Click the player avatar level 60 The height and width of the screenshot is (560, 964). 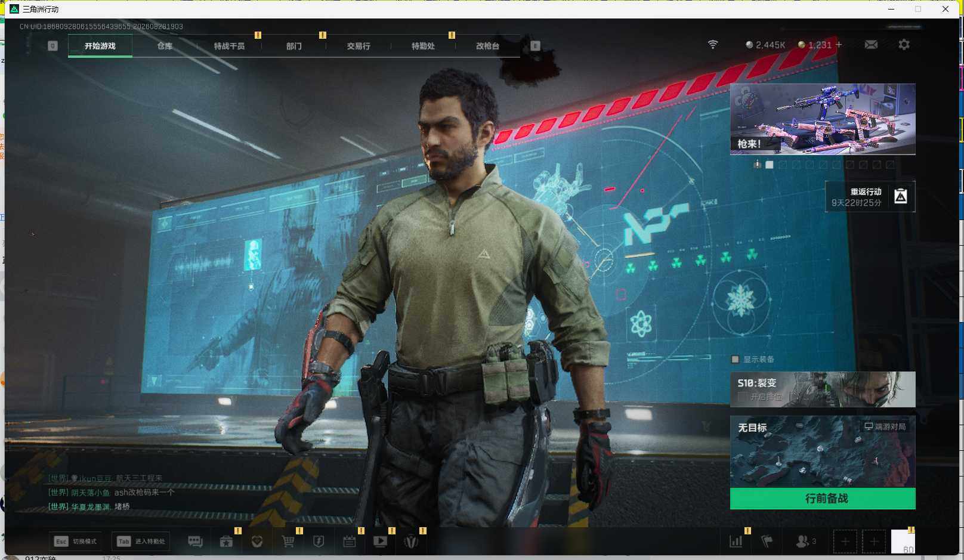pyautogui.click(x=903, y=542)
